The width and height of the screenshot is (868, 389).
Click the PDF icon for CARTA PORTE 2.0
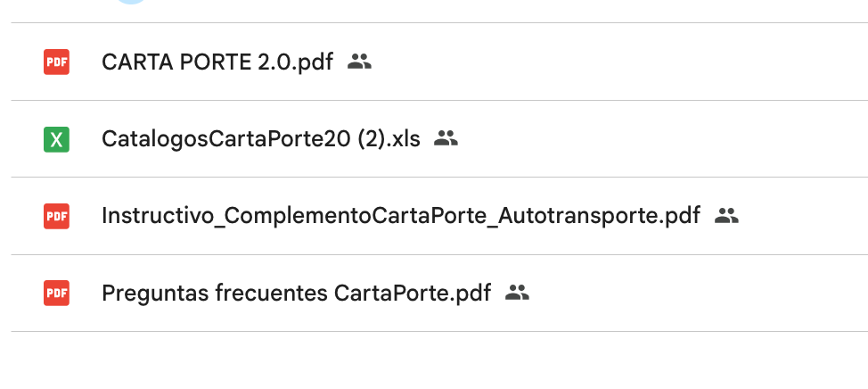56,62
